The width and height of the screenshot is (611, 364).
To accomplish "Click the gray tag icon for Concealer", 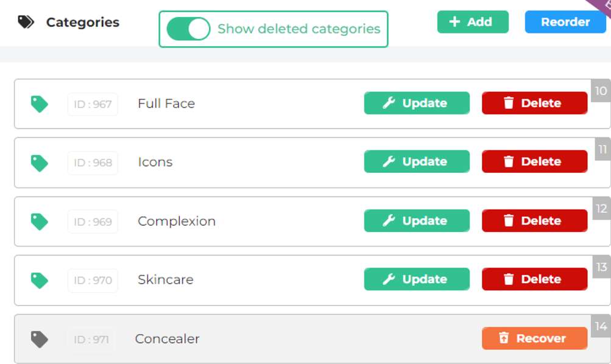I will point(40,339).
